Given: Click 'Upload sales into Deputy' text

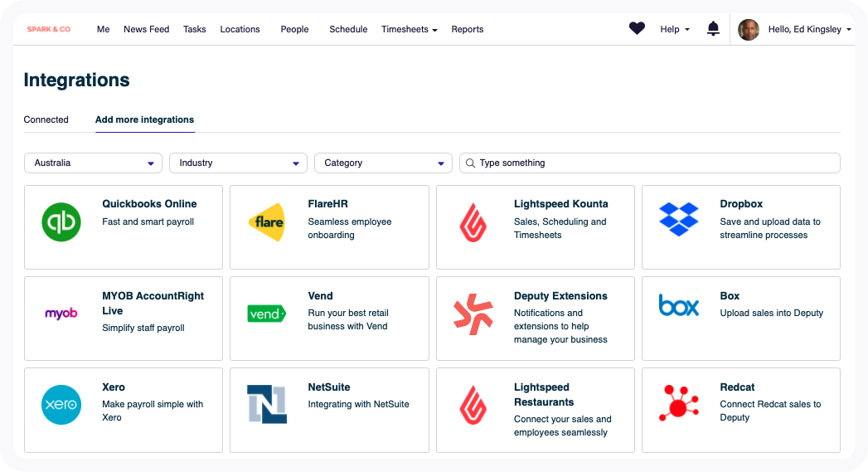Looking at the screenshot, I should pyautogui.click(x=771, y=313).
